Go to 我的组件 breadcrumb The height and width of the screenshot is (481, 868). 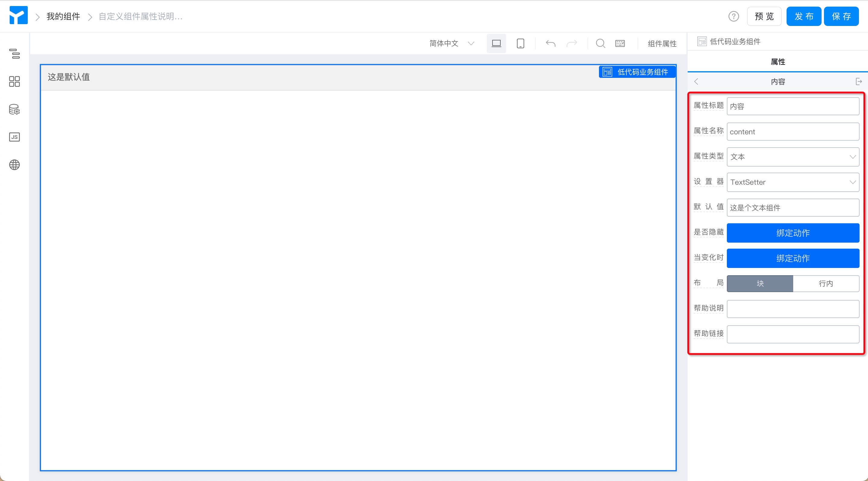pos(63,16)
